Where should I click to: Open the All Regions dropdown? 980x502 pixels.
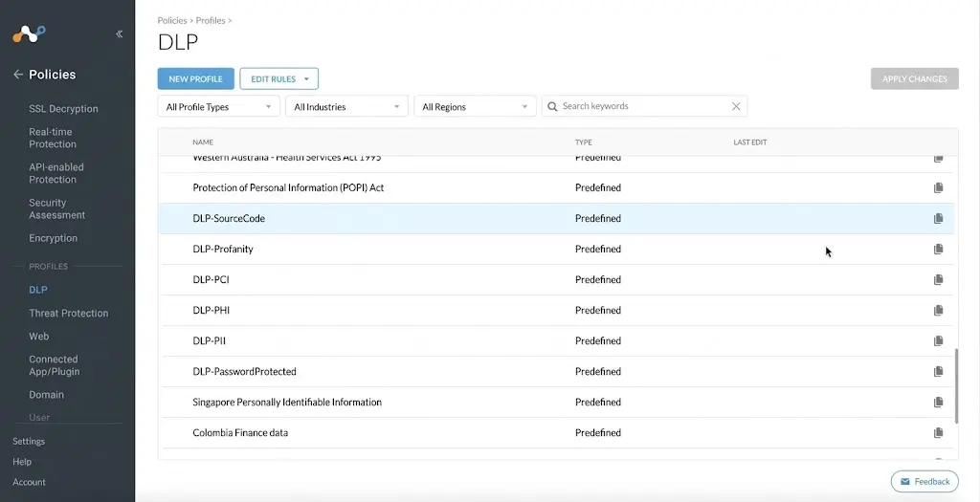point(475,107)
